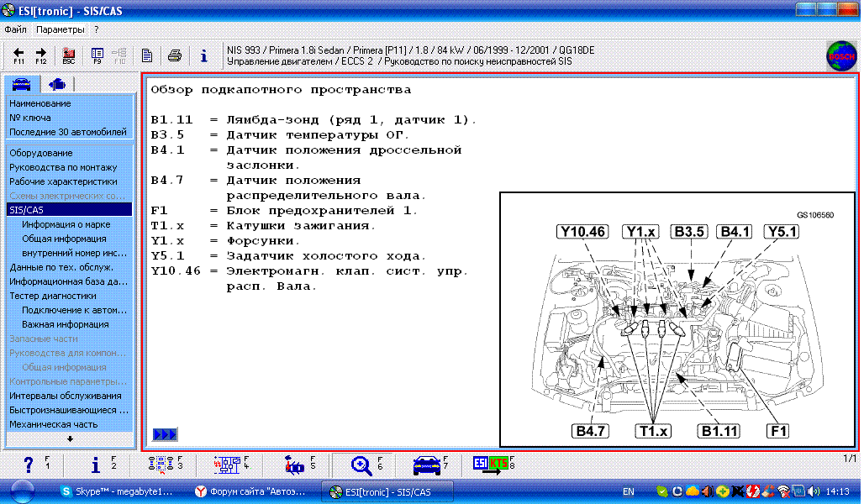Switch to the car vehicle tab
This screenshot has width=864, height=504.
click(22, 84)
